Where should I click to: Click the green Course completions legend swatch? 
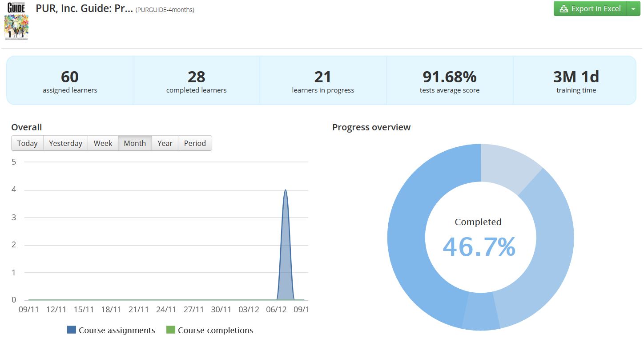(170, 330)
